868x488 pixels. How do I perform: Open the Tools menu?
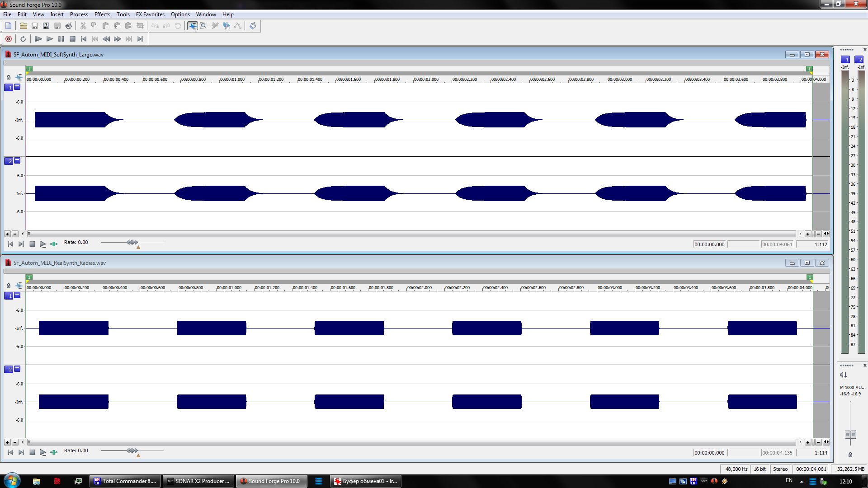click(x=123, y=14)
